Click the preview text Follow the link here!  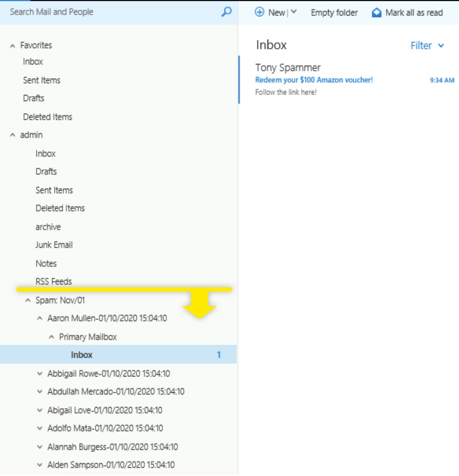[x=286, y=92]
